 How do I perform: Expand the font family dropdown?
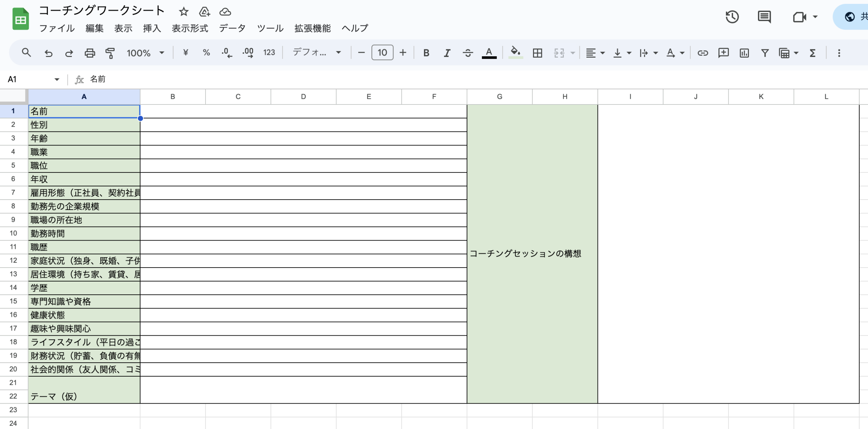click(x=317, y=53)
